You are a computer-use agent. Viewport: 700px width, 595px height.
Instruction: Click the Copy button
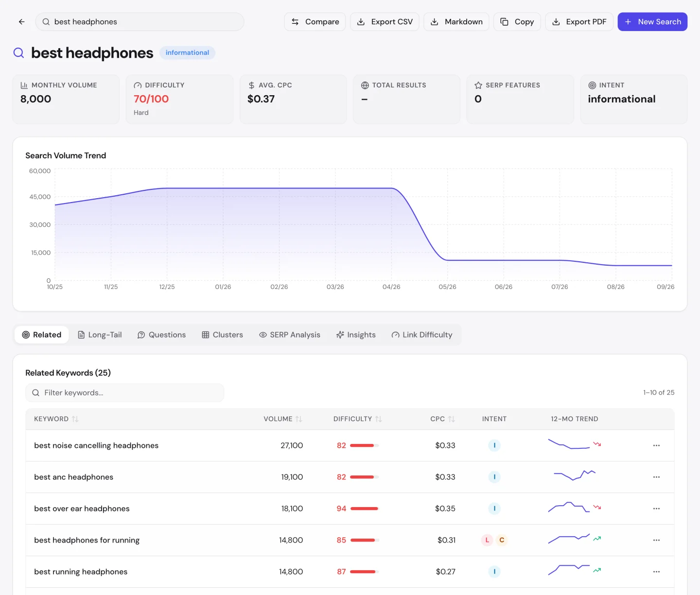[x=517, y=22]
